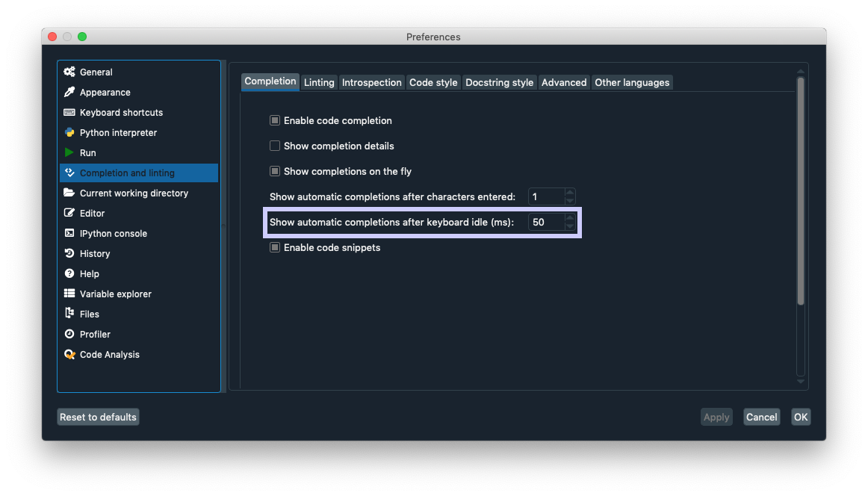This screenshot has height=496, width=868.
Task: Open the Other languages tab
Action: (x=632, y=82)
